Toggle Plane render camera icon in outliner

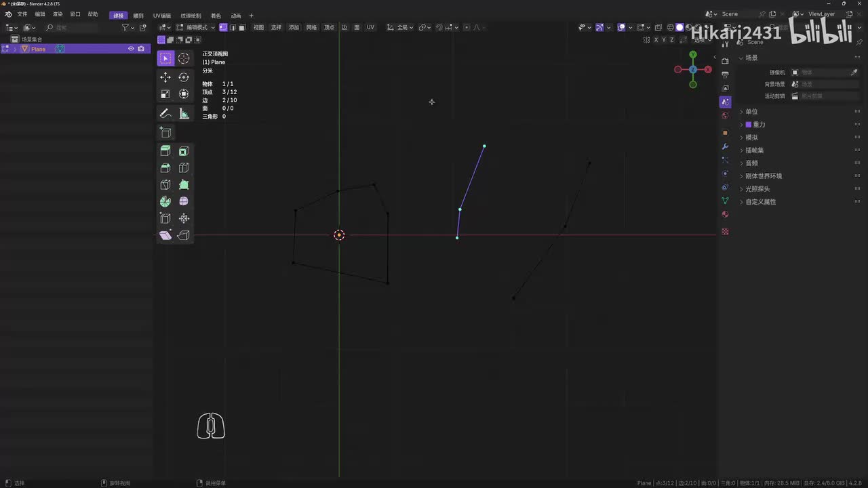pos(141,49)
